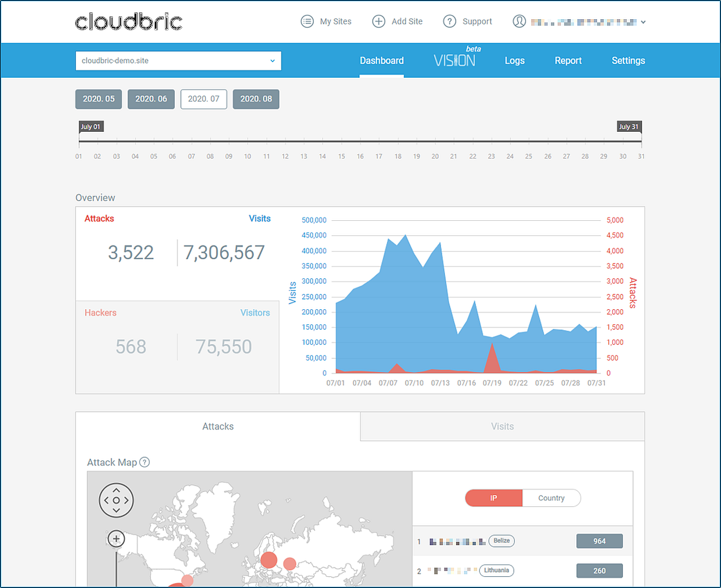This screenshot has width=721, height=588.
Task: Click the user profile avatar icon
Action: pyautogui.click(x=519, y=21)
